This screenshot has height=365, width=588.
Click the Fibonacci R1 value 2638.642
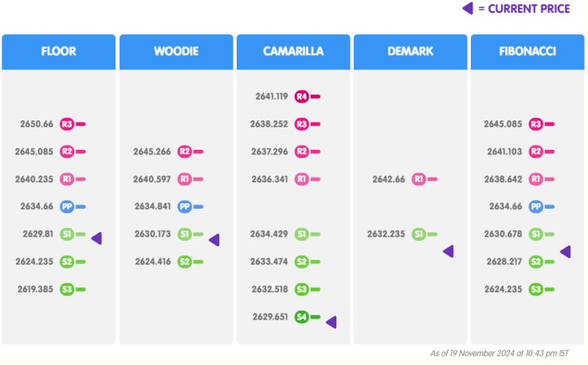503,179
